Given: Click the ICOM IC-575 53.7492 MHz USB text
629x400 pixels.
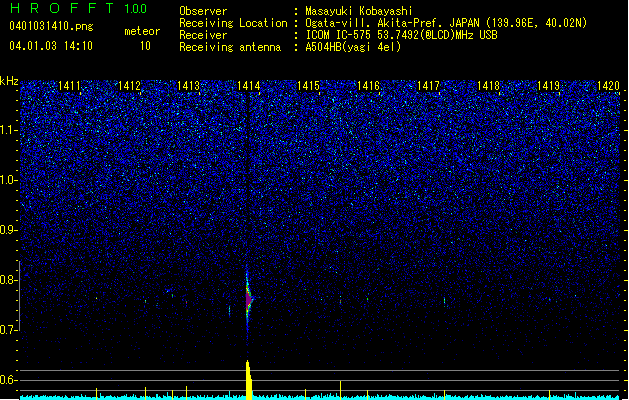Looking at the screenshot, I should click(401, 35).
